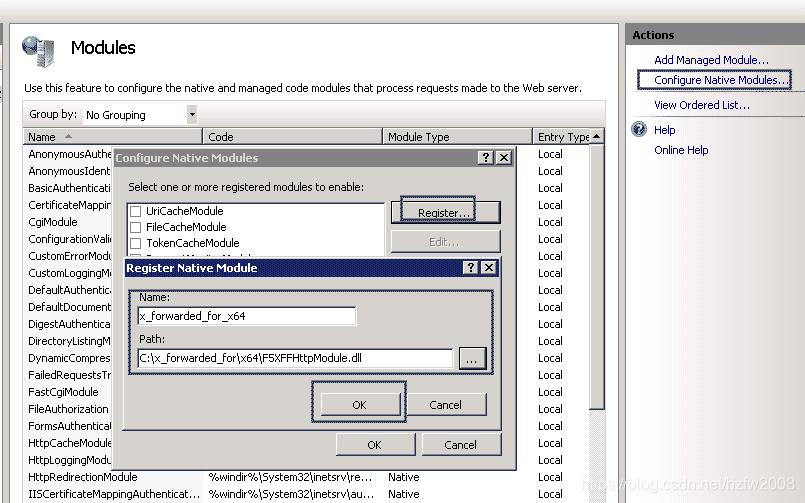Open View Ordered List action
Image resolution: width=805 pixels, height=503 pixels.
click(x=701, y=105)
